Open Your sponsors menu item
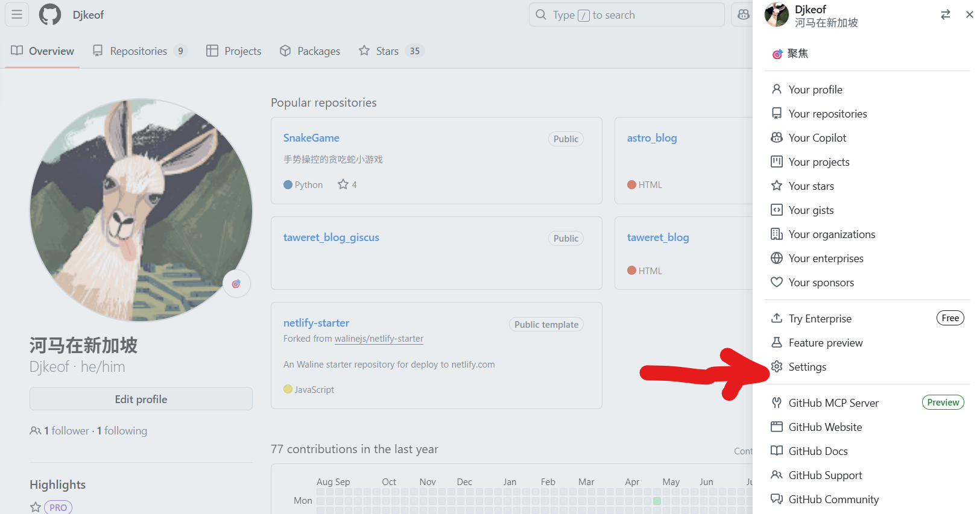980x514 pixels. [x=867, y=282]
